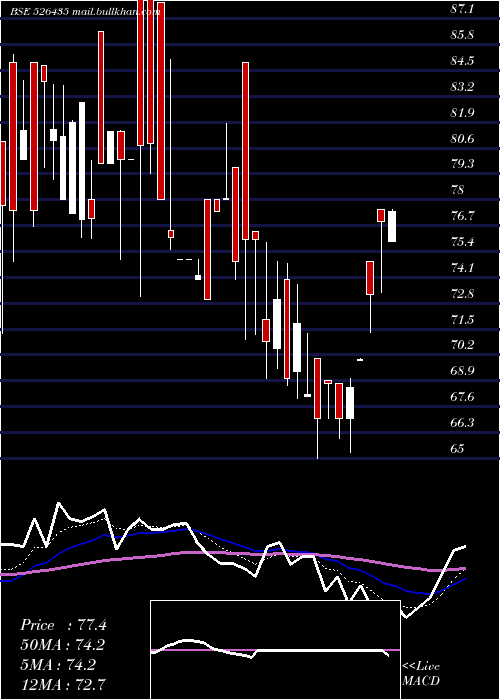The height and width of the screenshot is (700, 500).
Task: Click the 81.9 price axis label
Action: coord(462,113)
